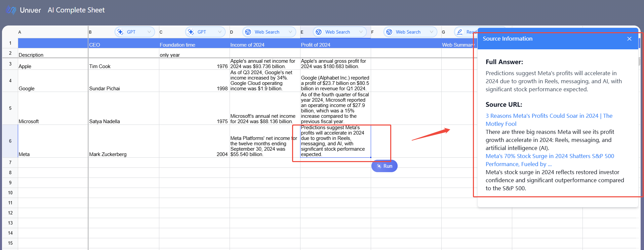The height and width of the screenshot is (250, 644).
Task: Click the Income of 2024 header cell
Action: [x=265, y=43]
